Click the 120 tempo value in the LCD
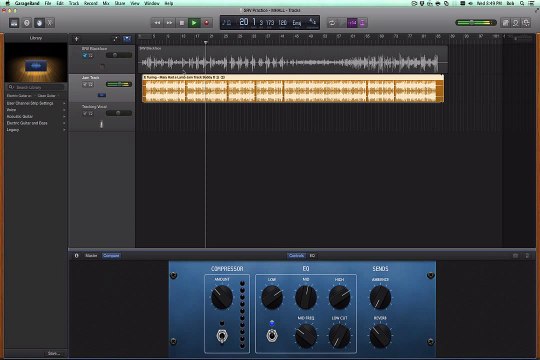 [x=282, y=23]
